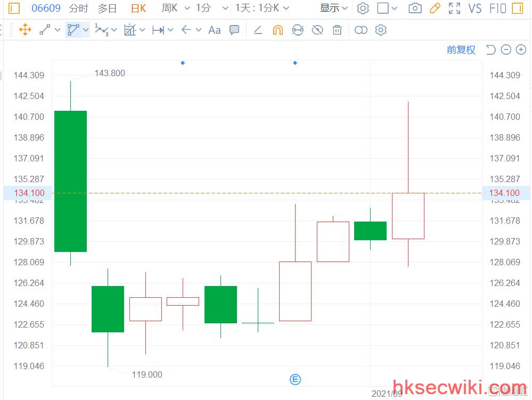Select the 周K weekly candlestick tab
Screen dimensions: 532x400
[170, 8]
